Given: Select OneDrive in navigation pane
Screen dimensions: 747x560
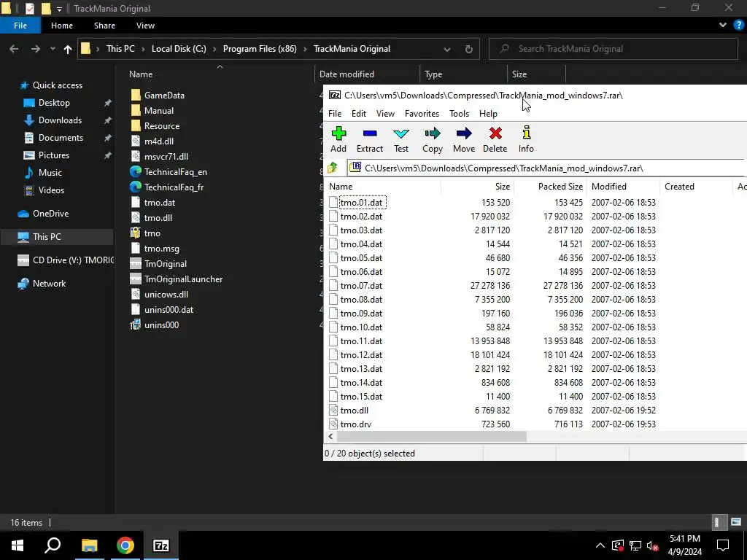Looking at the screenshot, I should pyautogui.click(x=50, y=214).
